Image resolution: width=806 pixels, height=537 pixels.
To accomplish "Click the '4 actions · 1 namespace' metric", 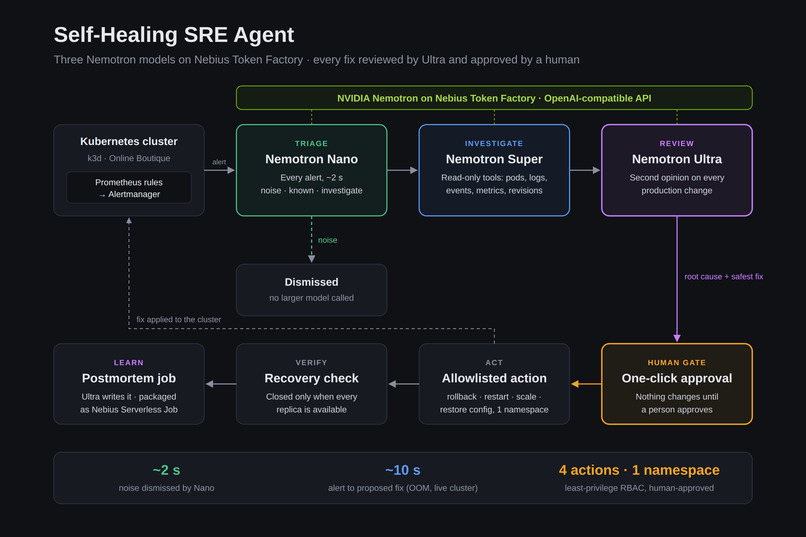I will (639, 470).
